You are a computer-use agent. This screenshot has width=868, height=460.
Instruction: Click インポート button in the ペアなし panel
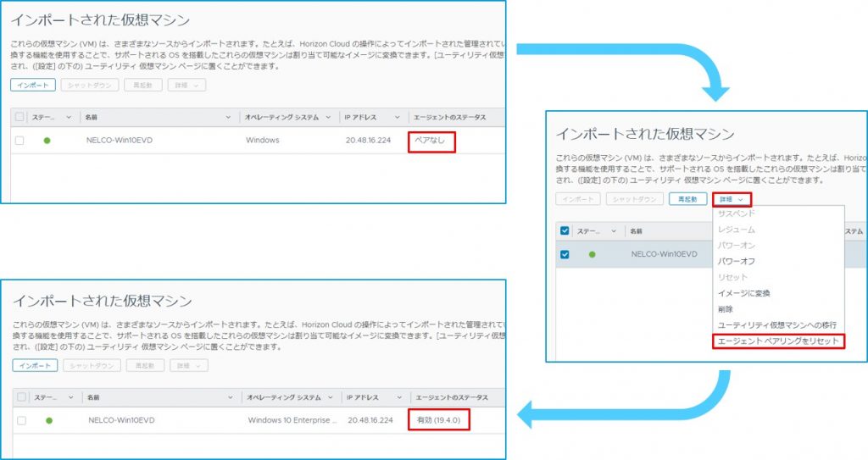coord(33,86)
